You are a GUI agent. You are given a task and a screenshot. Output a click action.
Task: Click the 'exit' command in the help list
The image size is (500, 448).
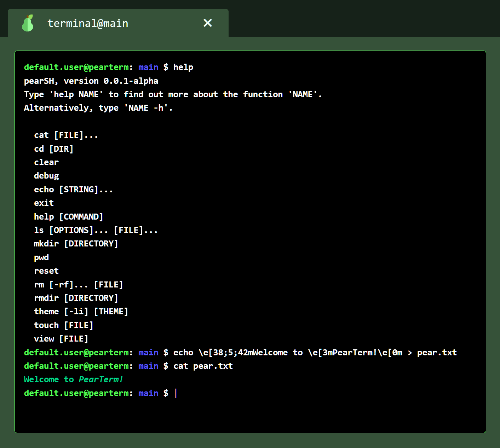point(44,203)
